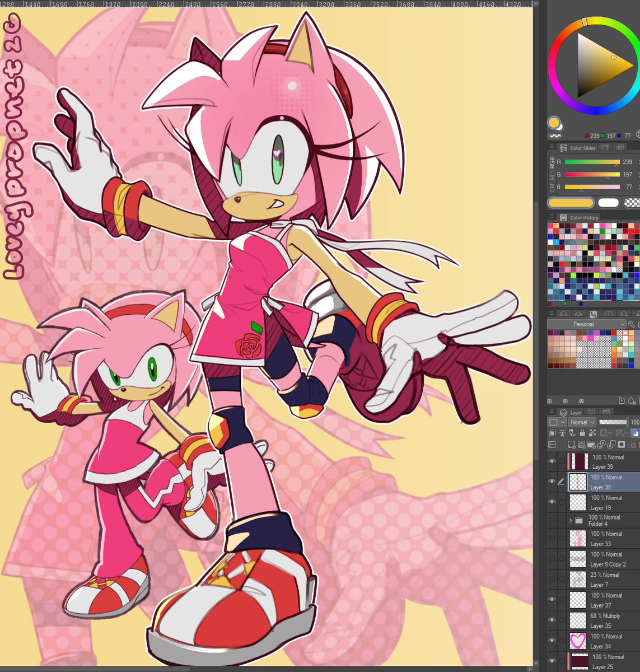Select the yellow main color bar
The height and width of the screenshot is (672, 640).
coord(571,203)
